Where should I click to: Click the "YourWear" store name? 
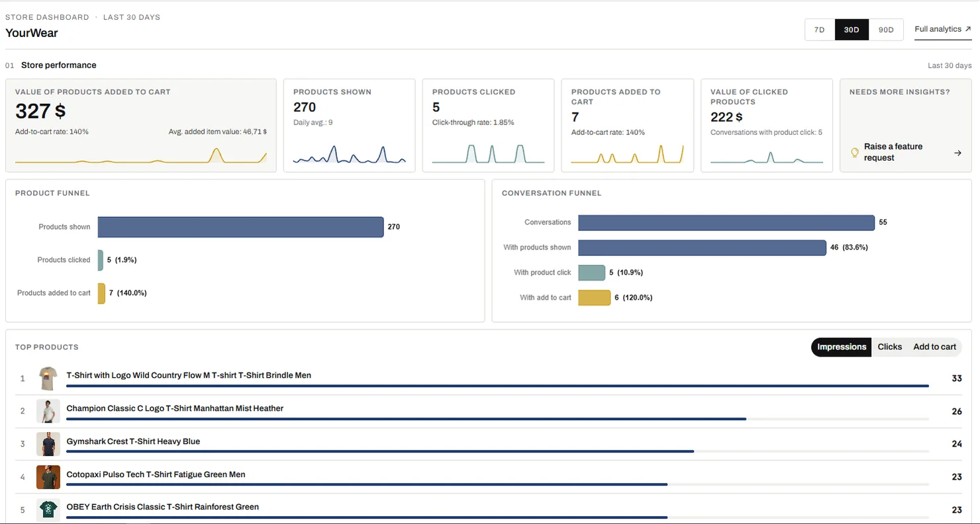(32, 33)
